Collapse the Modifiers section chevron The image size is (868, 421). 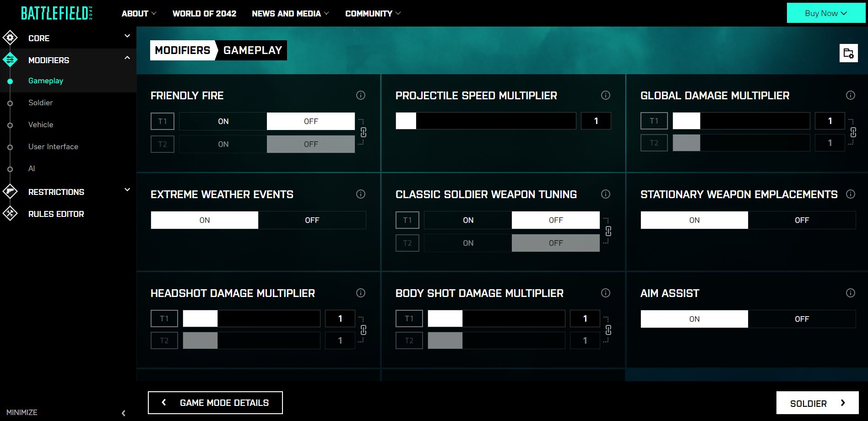click(x=127, y=58)
